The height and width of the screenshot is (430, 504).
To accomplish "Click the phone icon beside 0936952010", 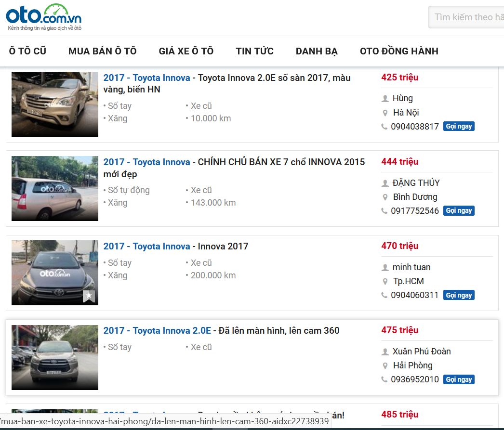I will 384,379.
